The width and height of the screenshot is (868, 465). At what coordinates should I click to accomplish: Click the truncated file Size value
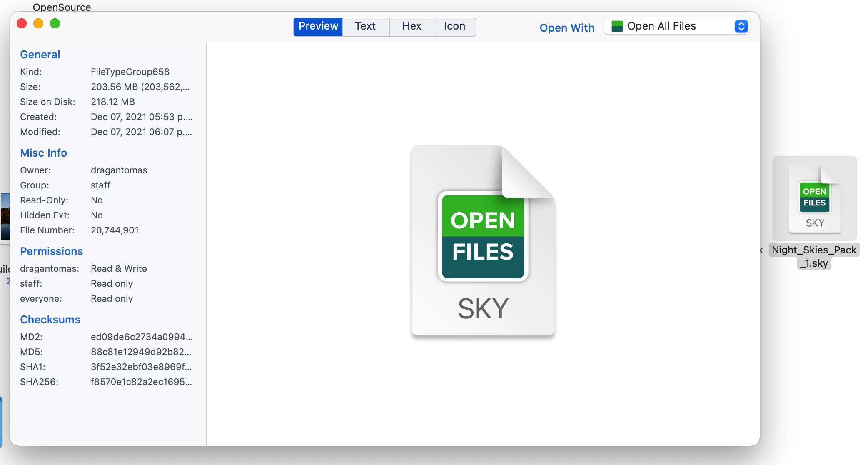(140, 87)
